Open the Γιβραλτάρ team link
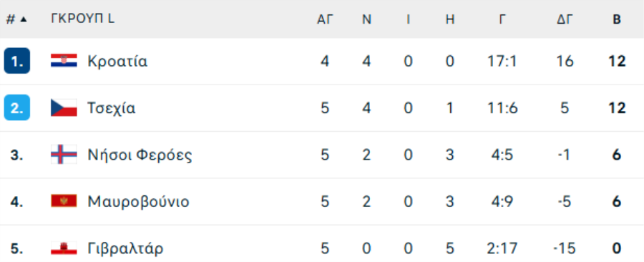This screenshot has height=262, width=644. tap(125, 248)
